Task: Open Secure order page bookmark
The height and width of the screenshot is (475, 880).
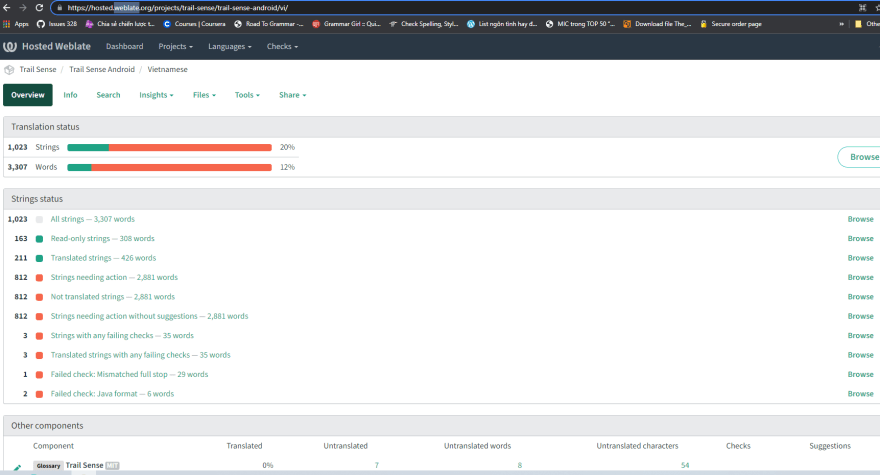Action: [731, 24]
